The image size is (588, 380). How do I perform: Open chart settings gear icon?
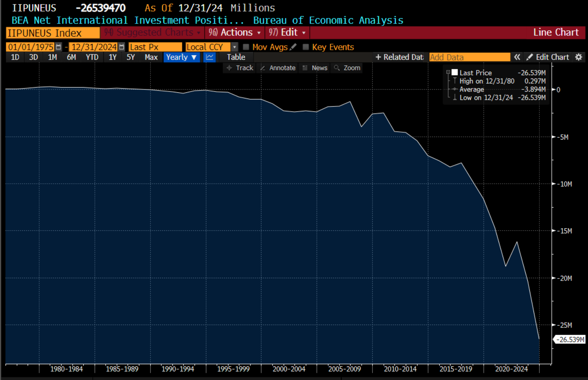(x=579, y=57)
